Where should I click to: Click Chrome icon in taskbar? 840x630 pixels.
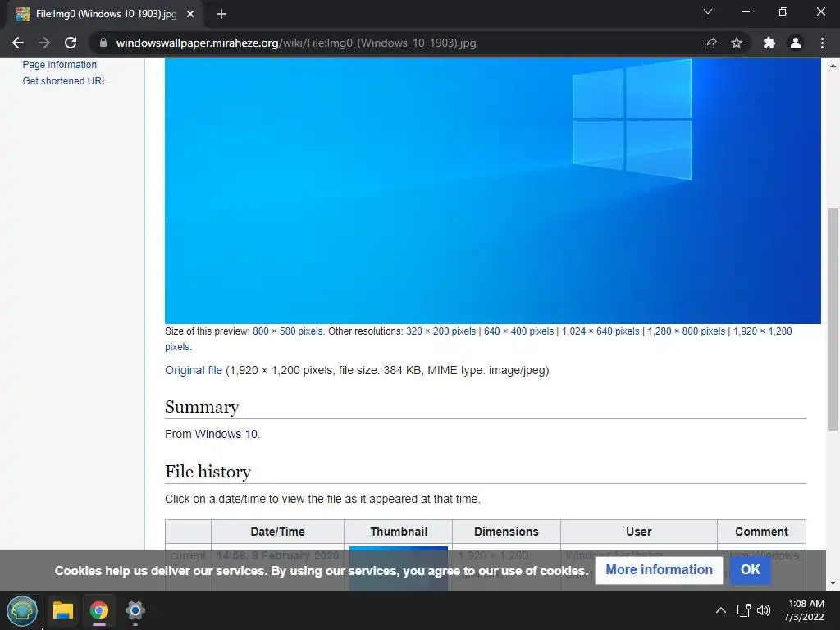tap(99, 610)
